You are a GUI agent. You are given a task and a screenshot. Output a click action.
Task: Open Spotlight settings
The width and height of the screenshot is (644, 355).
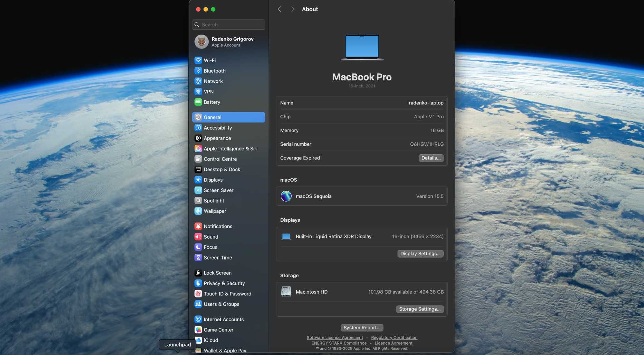coord(228,201)
